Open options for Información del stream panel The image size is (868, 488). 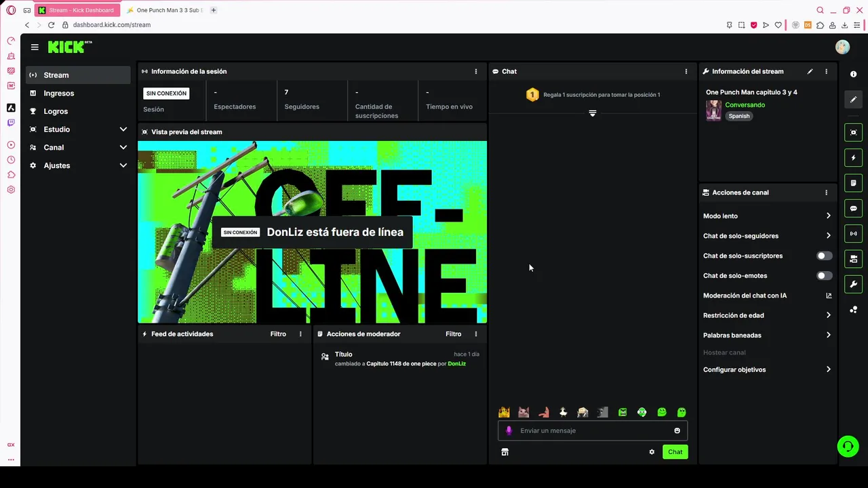click(x=826, y=71)
